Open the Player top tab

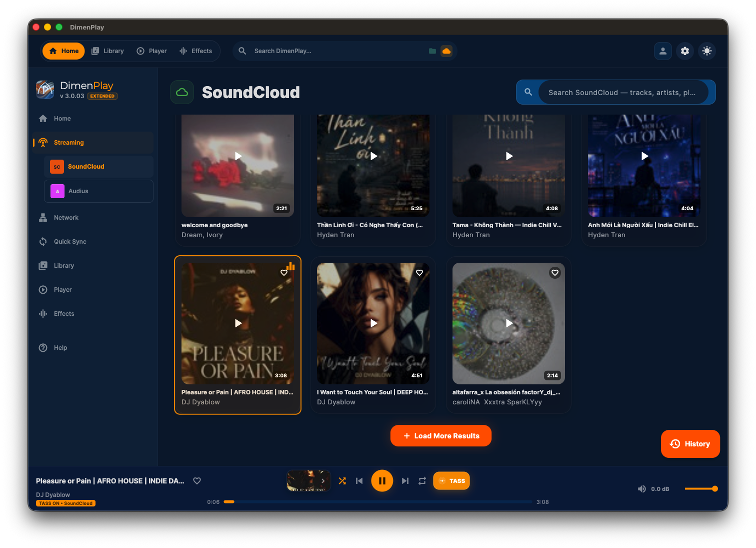152,51
